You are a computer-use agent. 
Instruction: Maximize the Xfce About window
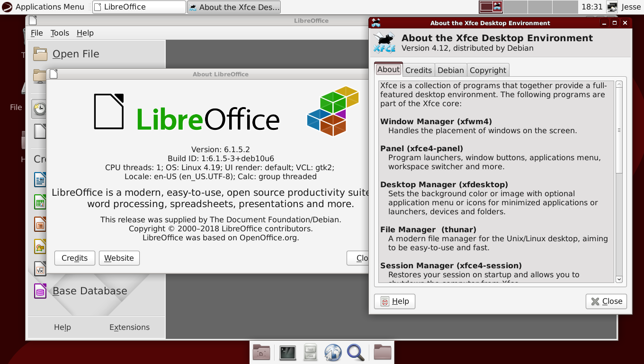point(615,23)
